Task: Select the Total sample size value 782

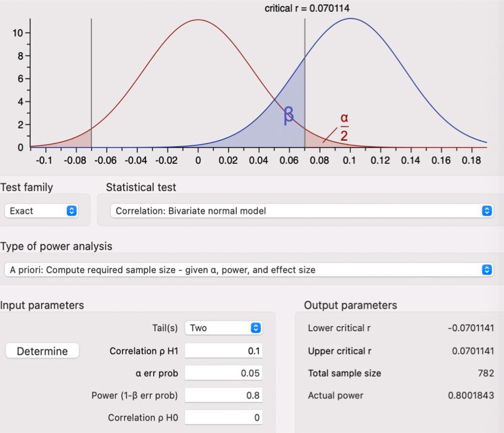Action: pyautogui.click(x=486, y=373)
